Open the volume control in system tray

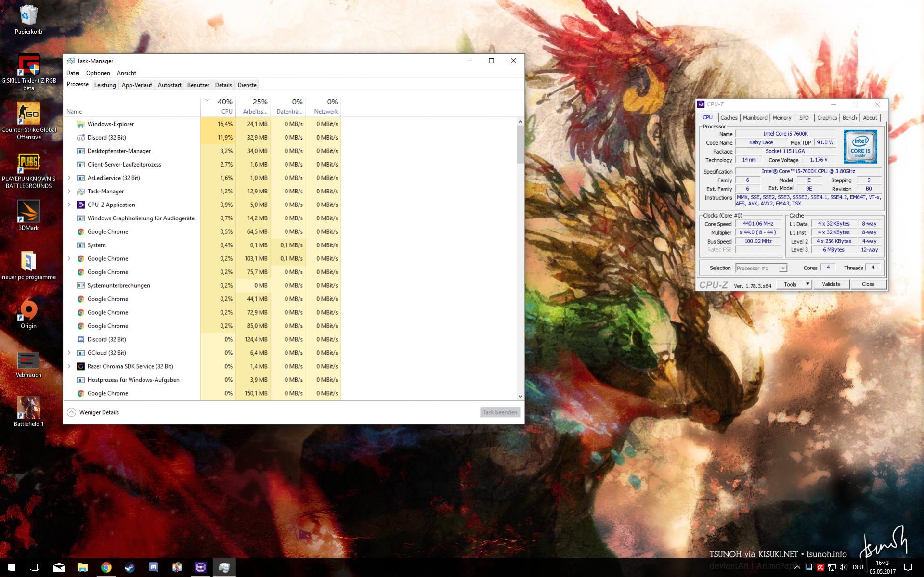844,567
